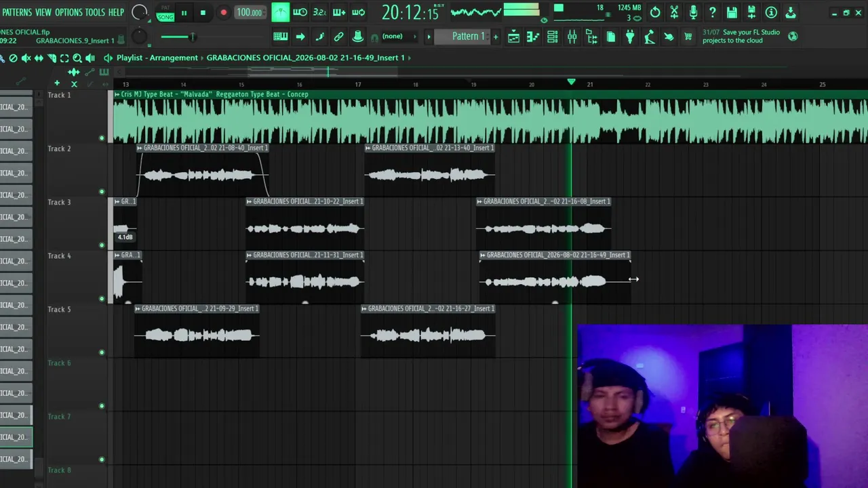Open the clip menu of the 21-13-40_Insert 1 clip

368,148
